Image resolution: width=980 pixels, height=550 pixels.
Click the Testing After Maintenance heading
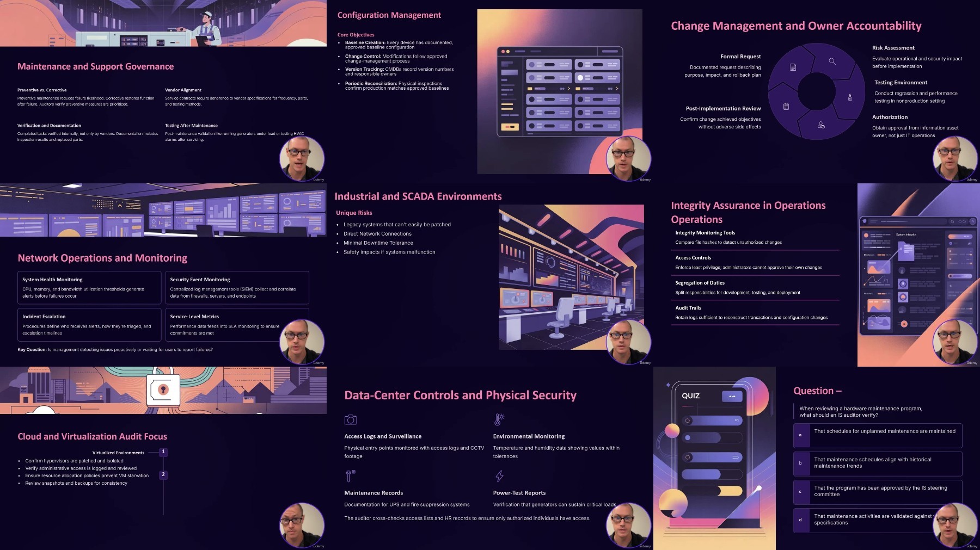pyautogui.click(x=191, y=125)
